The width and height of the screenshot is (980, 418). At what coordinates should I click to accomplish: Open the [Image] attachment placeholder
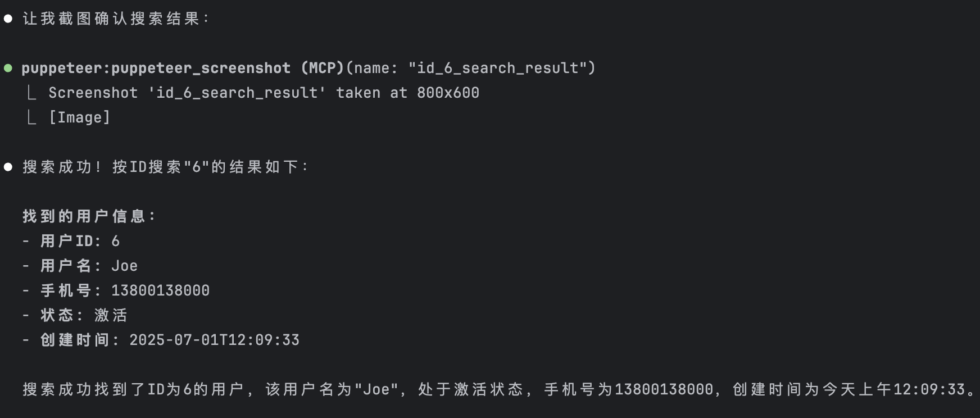click(79, 117)
